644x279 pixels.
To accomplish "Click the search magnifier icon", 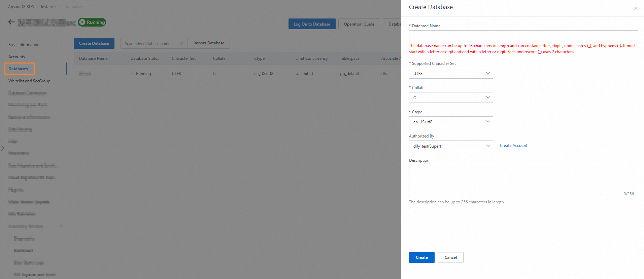I will (x=182, y=44).
